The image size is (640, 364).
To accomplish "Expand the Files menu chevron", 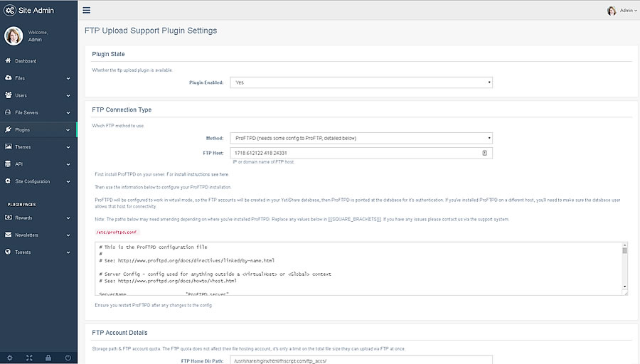I will pos(68,78).
